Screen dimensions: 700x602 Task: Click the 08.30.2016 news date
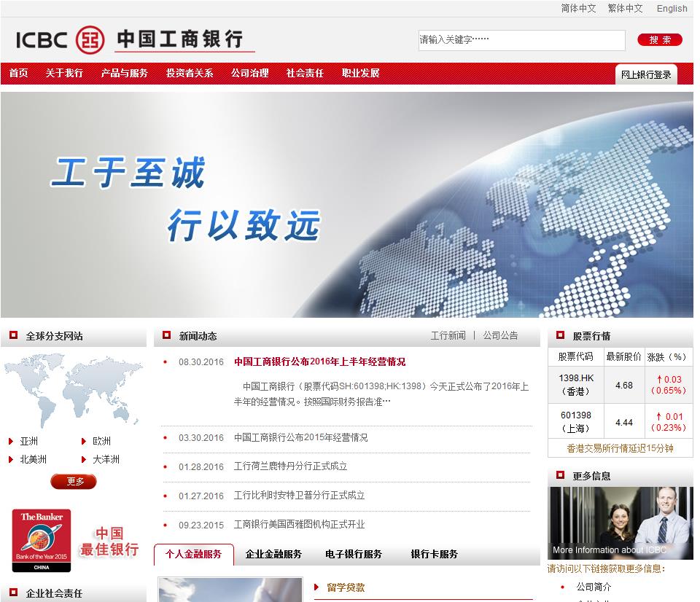point(201,362)
